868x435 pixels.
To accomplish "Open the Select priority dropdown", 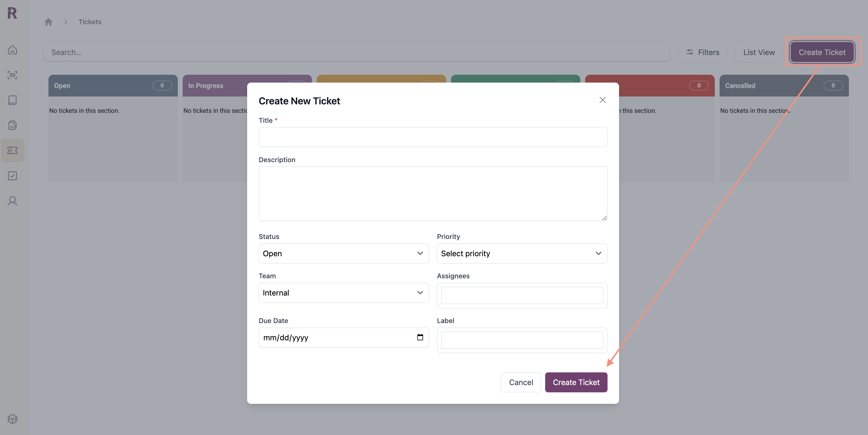I will 522,253.
